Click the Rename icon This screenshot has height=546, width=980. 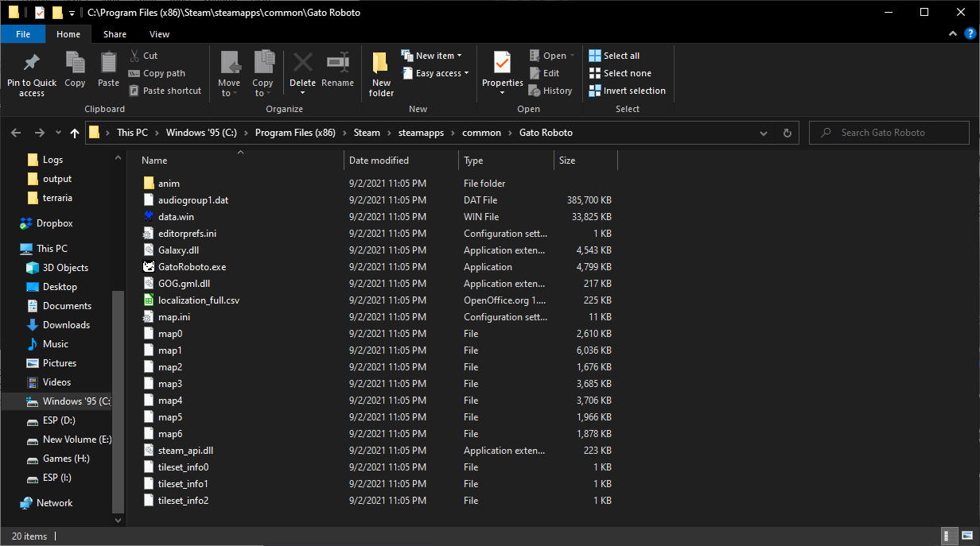pos(337,72)
